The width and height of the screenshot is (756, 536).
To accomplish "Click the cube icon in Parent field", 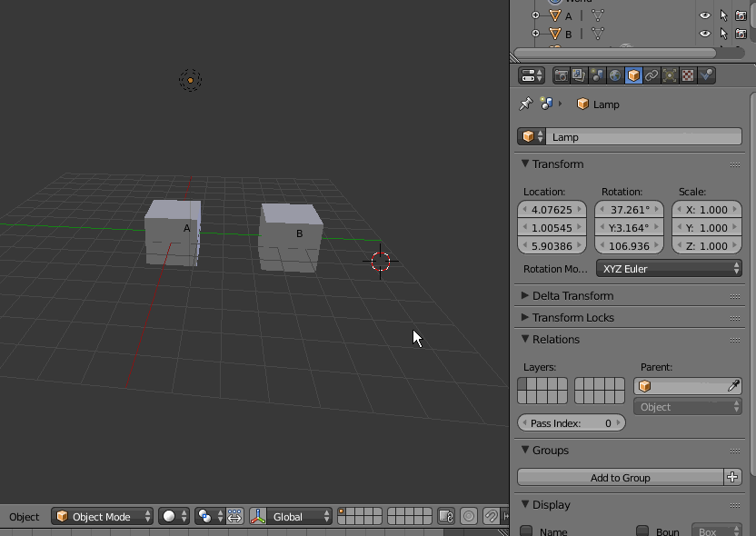I will [644, 385].
